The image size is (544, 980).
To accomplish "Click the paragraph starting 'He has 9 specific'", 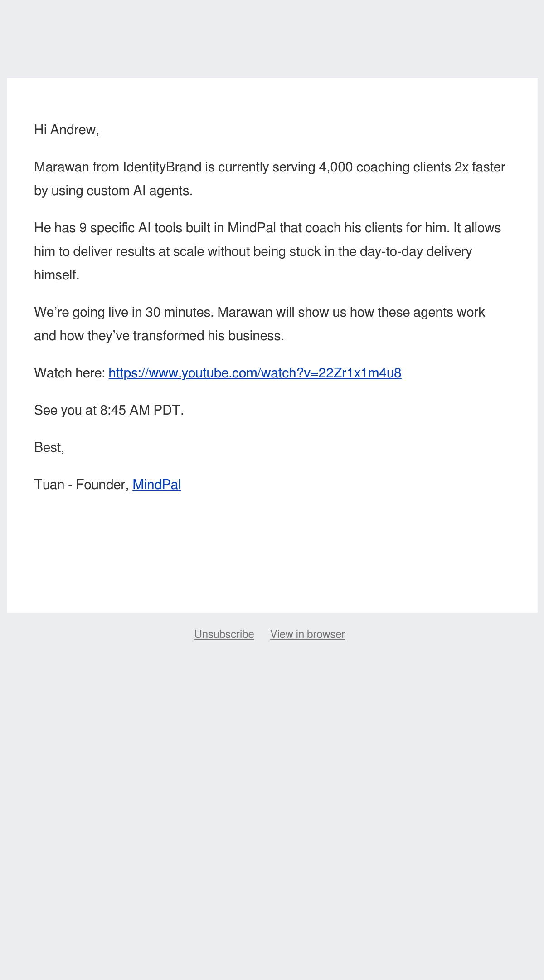I will pos(267,251).
